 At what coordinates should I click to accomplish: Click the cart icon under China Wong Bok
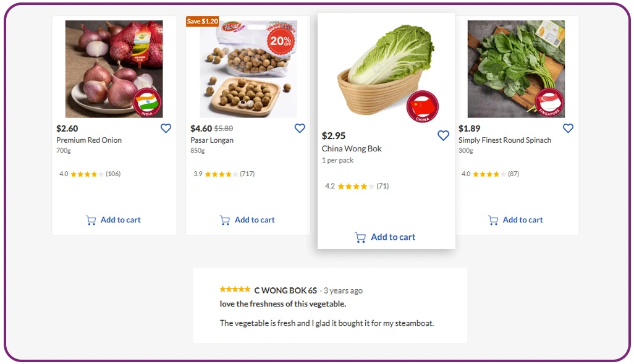click(x=360, y=237)
